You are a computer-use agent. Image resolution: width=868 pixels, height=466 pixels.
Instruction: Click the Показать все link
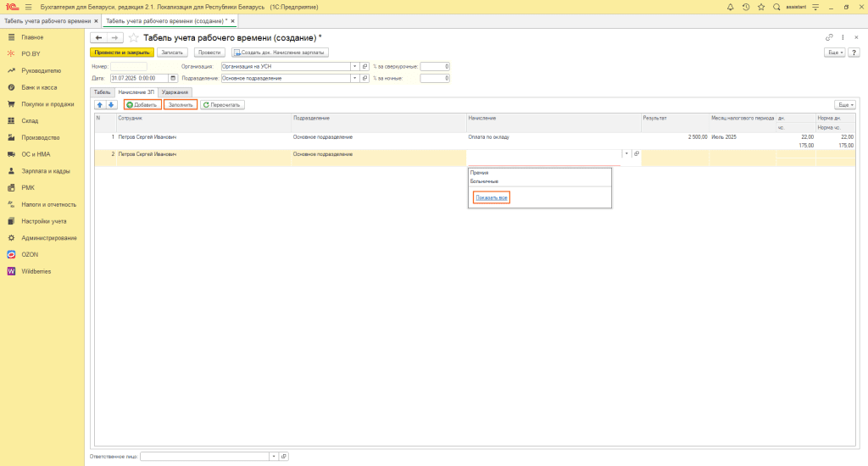click(492, 197)
